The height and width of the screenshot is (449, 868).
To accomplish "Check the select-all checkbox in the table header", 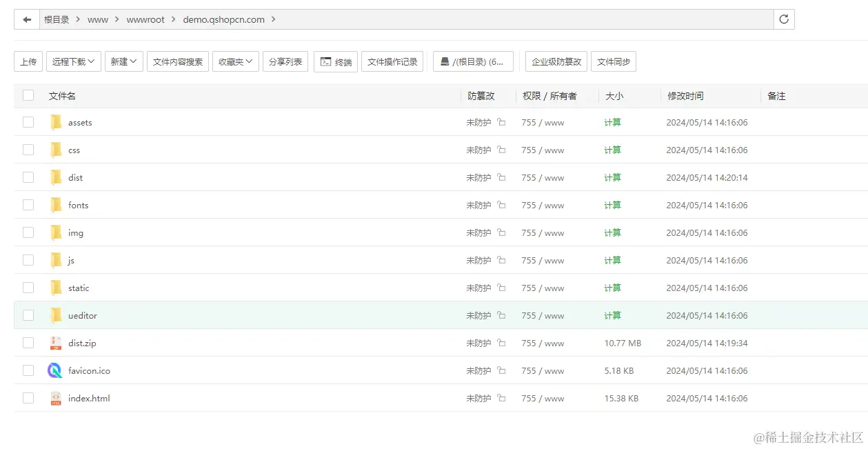I will point(28,96).
